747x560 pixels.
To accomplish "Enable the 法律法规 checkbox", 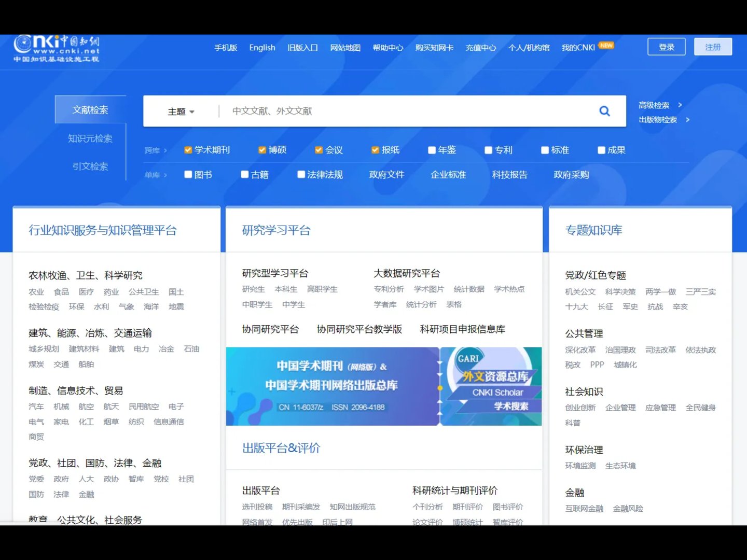I will [301, 174].
